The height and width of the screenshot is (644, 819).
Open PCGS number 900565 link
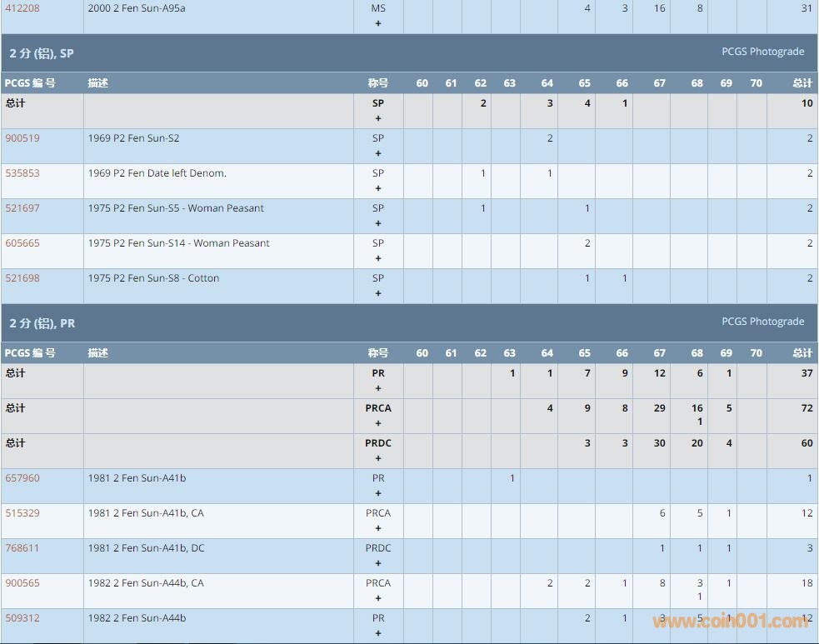[x=22, y=583]
